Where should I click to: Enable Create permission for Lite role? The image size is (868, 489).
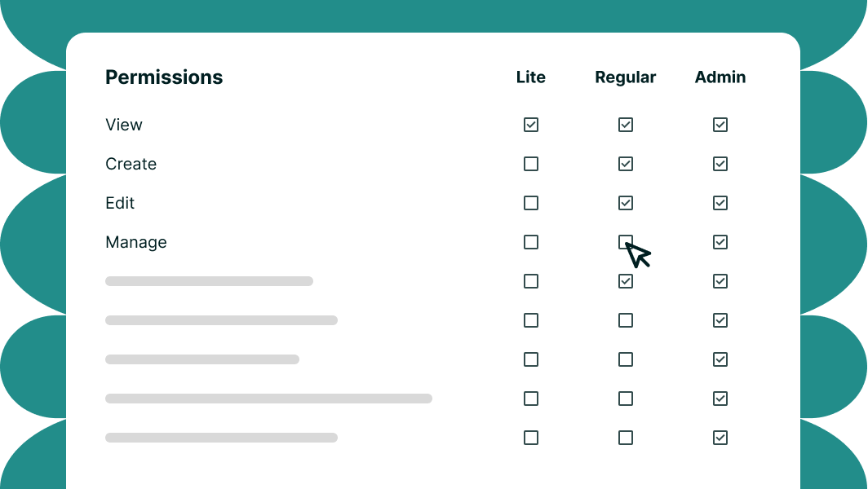click(531, 164)
